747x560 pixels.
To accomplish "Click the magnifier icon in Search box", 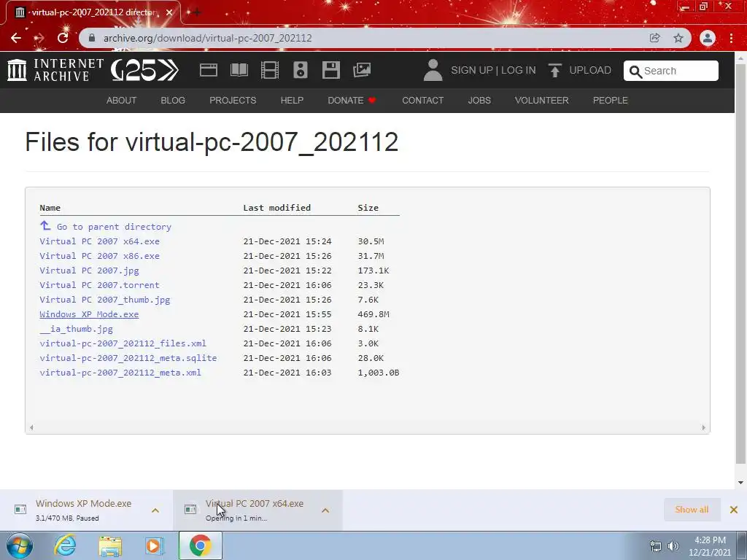I will [x=635, y=71].
